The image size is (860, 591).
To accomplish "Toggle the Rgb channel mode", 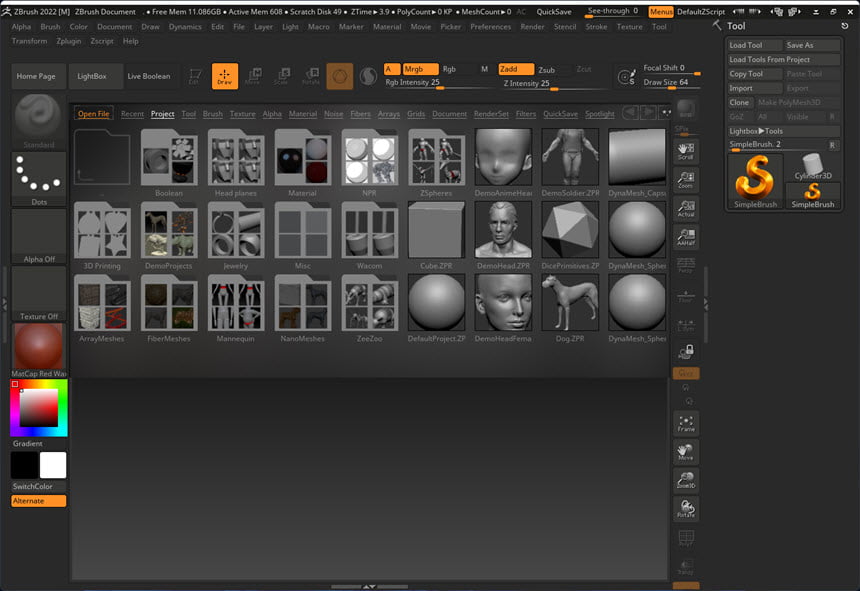I will (x=449, y=69).
